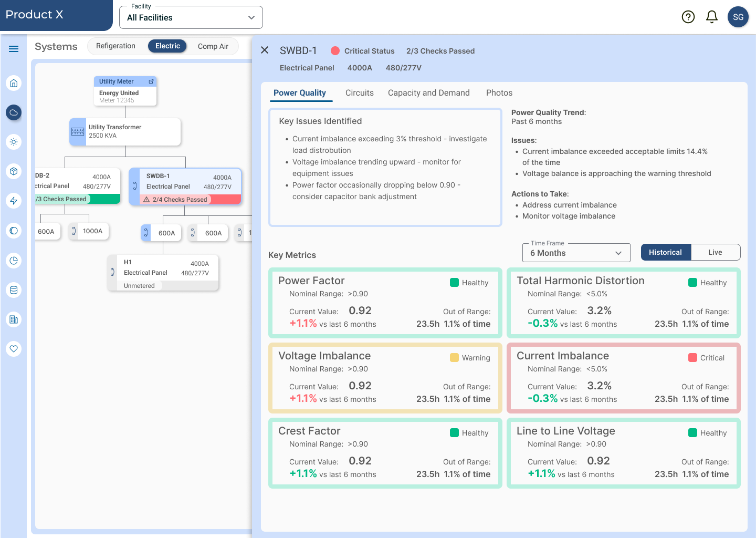Open the Power Quality tab
Viewport: 756px width, 538px height.
[x=300, y=93]
